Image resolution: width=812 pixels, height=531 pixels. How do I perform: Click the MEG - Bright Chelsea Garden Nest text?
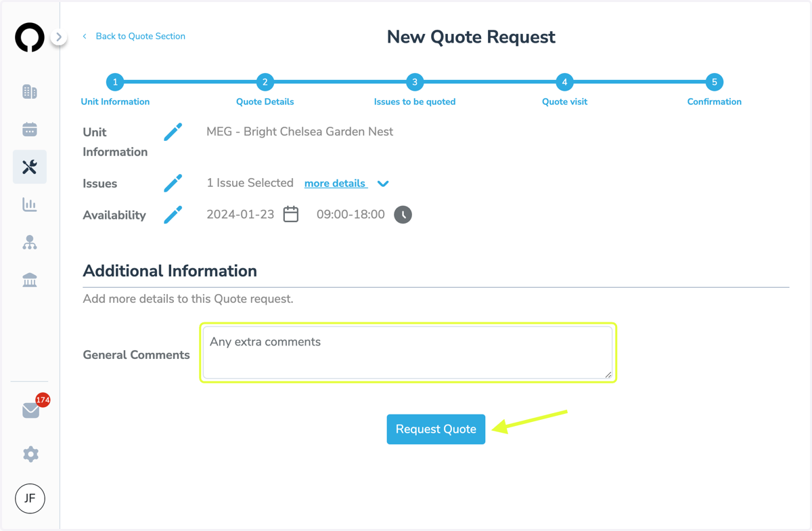(300, 132)
